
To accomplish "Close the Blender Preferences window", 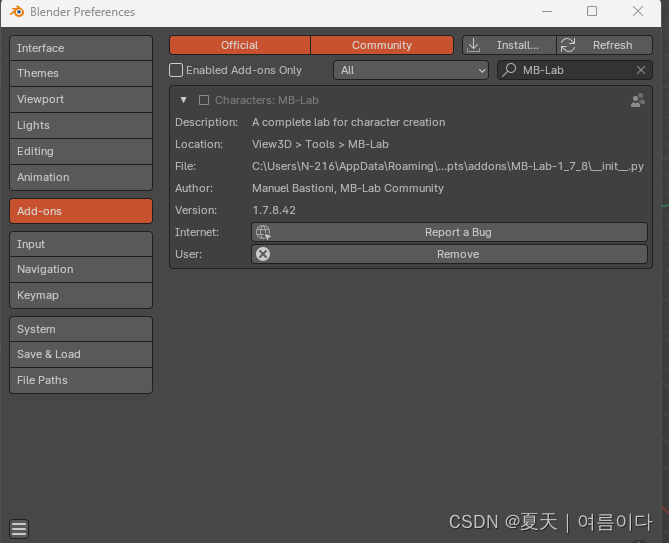I will (x=638, y=12).
